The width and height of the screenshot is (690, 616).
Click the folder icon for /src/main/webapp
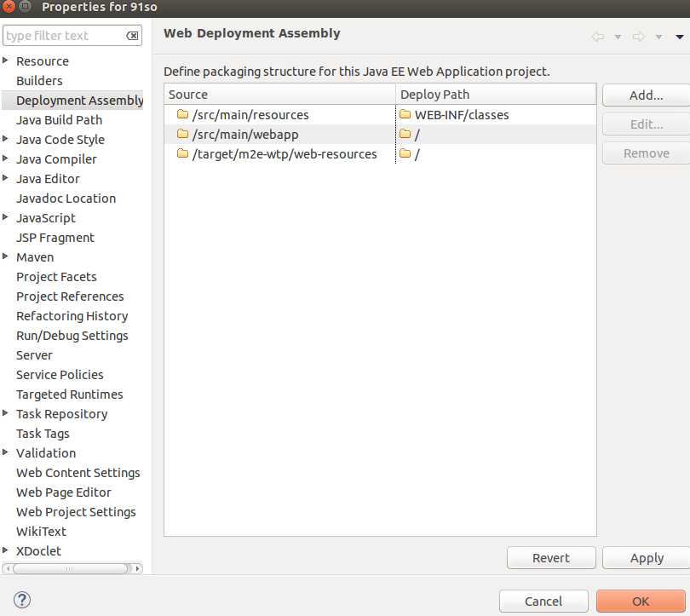click(182, 134)
